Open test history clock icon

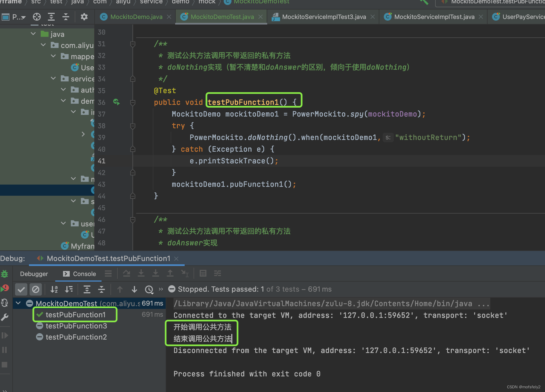pos(149,289)
